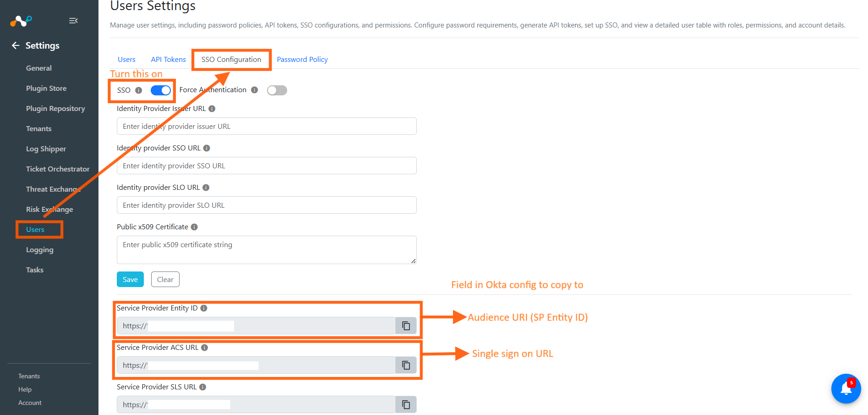The image size is (868, 415).
Task: Switch to the API Tokens tab
Action: [168, 60]
